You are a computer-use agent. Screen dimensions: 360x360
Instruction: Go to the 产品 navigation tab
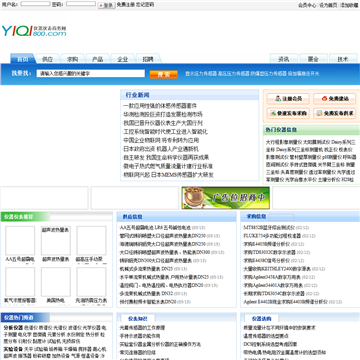pyautogui.click(x=97, y=59)
